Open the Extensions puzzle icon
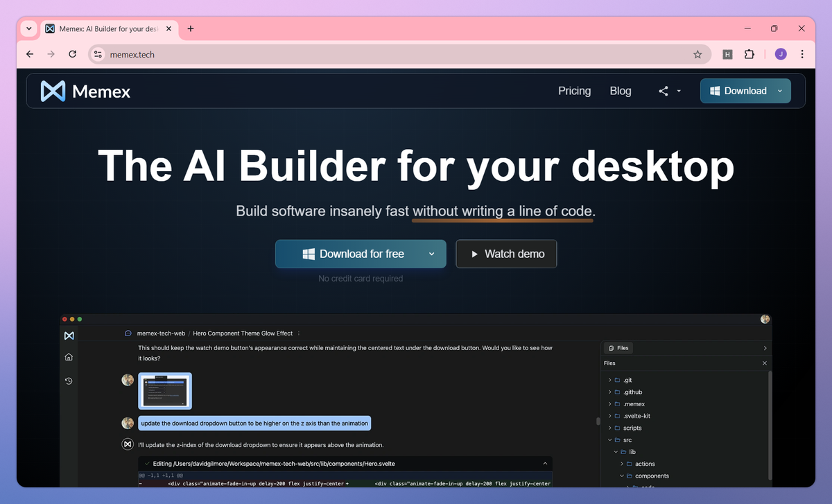The width and height of the screenshot is (832, 504). (x=749, y=54)
